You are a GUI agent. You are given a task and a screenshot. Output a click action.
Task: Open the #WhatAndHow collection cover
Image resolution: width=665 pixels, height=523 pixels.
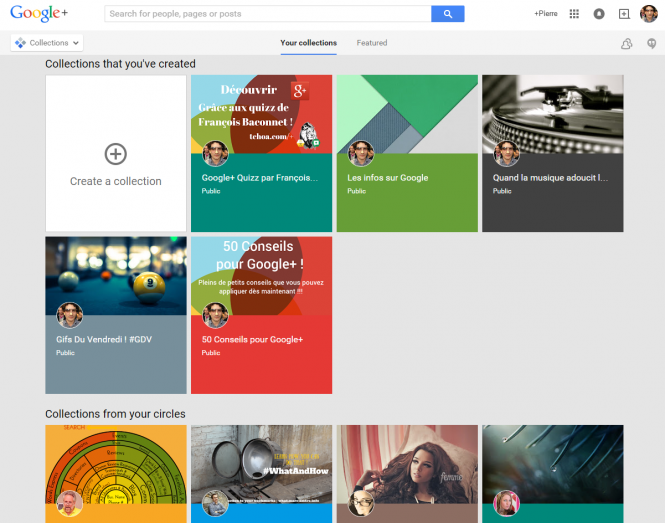(261, 464)
